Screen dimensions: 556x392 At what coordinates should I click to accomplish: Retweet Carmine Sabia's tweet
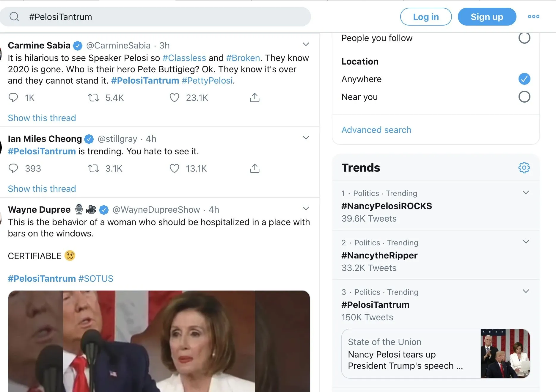point(94,98)
